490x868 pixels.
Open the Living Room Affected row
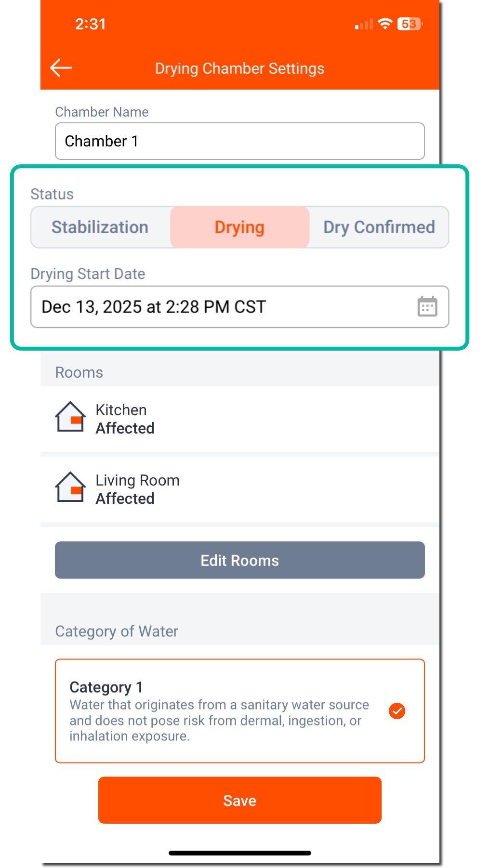pyautogui.click(x=239, y=489)
